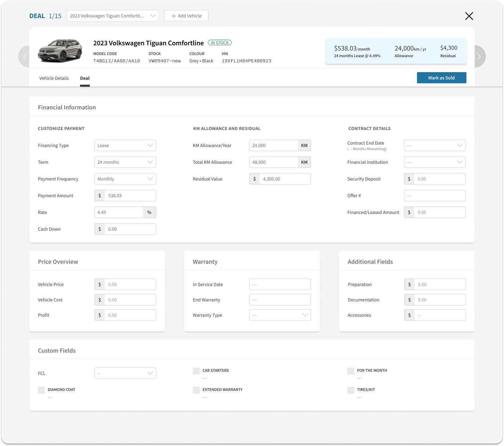Select the Deal tab
The image size is (504, 446).
85,78
